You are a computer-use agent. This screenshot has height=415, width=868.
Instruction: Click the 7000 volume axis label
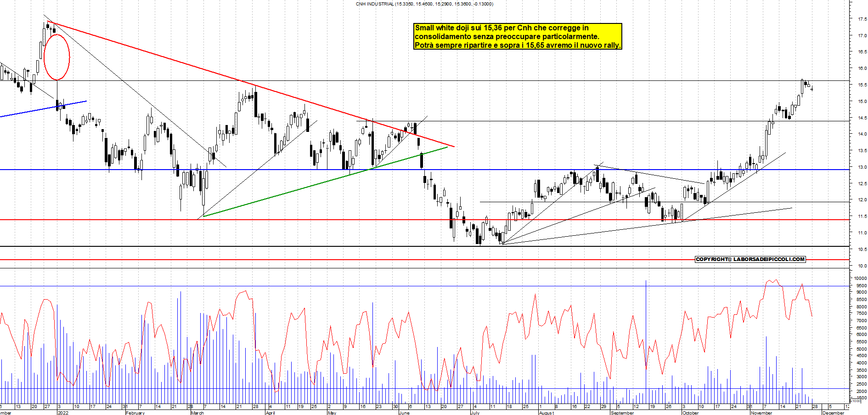(x=862, y=321)
